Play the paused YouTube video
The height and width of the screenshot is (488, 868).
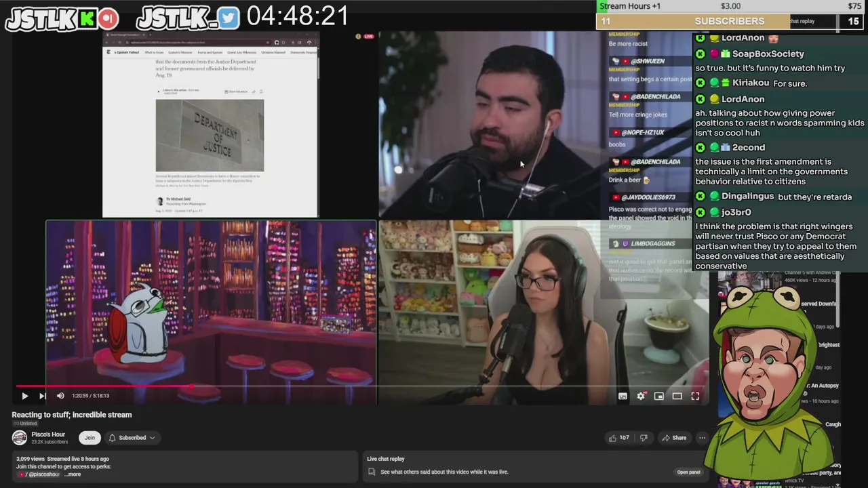[x=24, y=396]
